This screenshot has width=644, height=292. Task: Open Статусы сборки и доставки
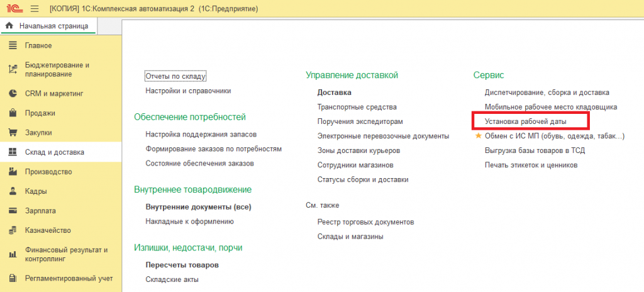point(363,180)
